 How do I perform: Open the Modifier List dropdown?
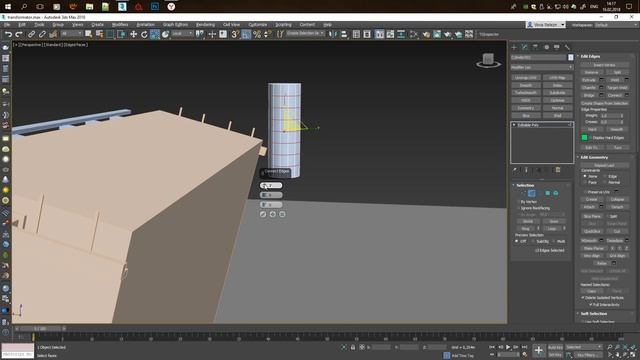tap(542, 67)
